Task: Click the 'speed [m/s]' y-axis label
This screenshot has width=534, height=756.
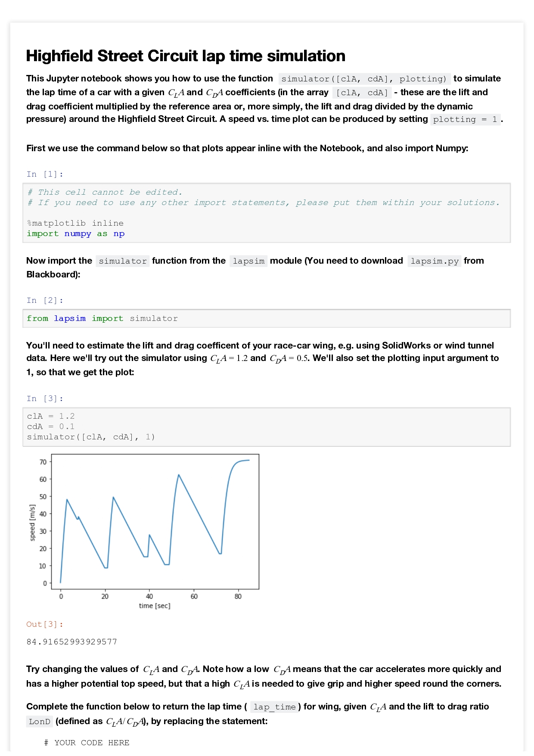Action: (32, 523)
